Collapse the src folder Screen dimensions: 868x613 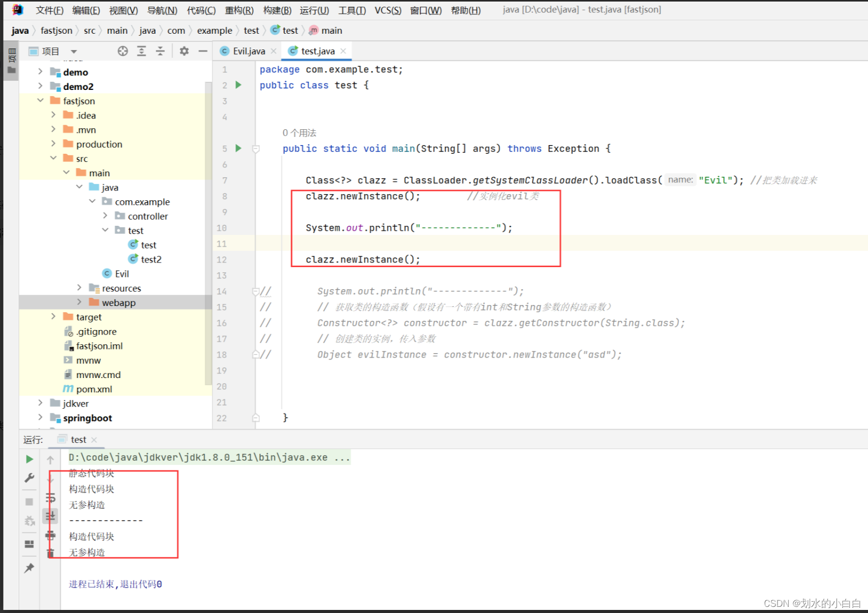(x=53, y=158)
